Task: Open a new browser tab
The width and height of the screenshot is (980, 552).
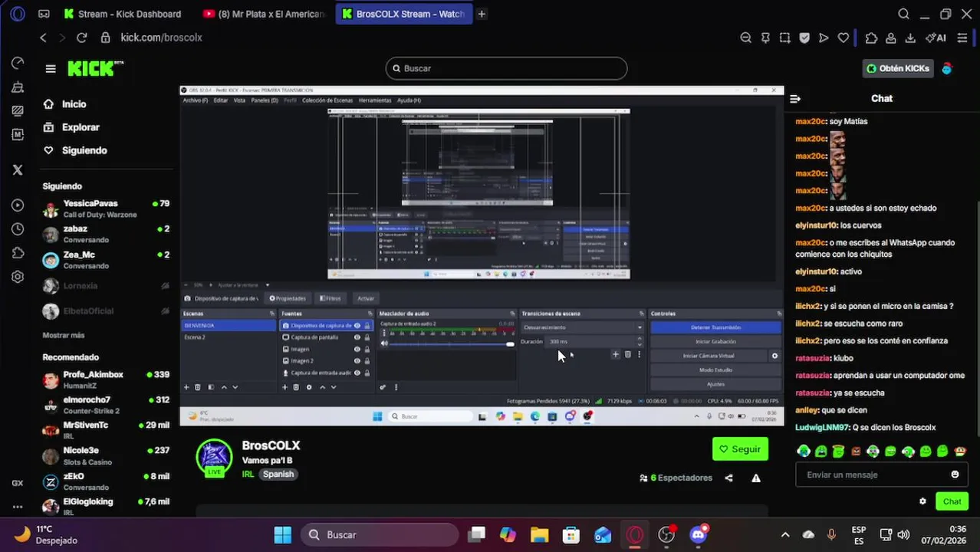Action: pyautogui.click(x=482, y=14)
